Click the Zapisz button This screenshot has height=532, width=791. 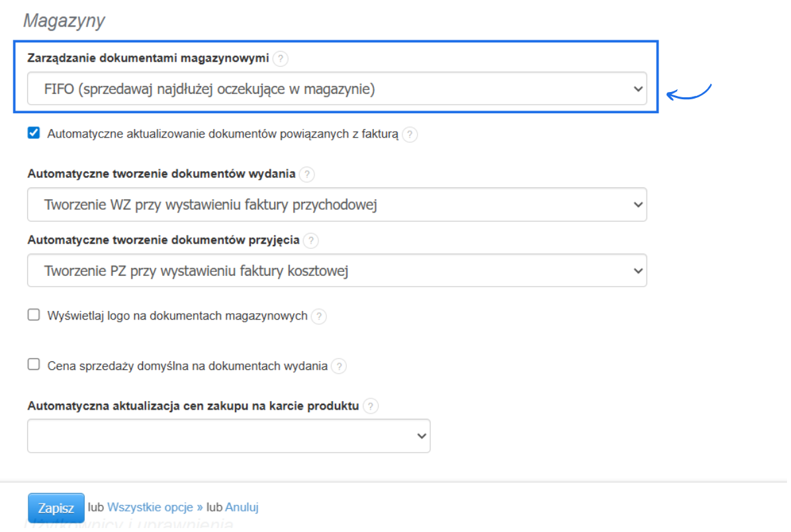tap(56, 508)
